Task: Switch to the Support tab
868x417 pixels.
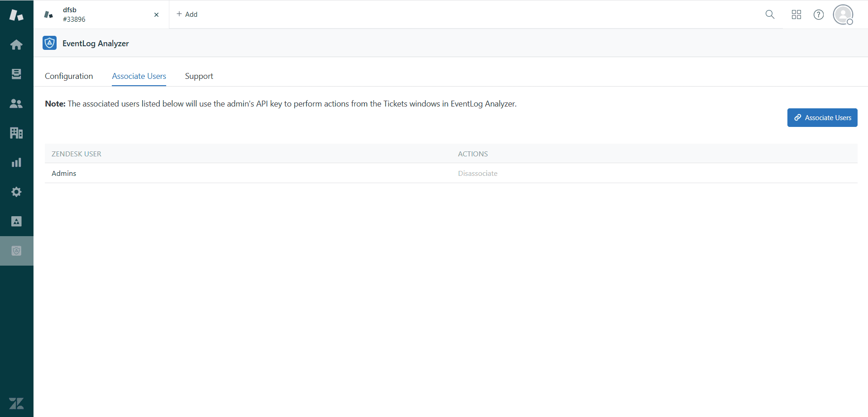Action: (x=199, y=76)
